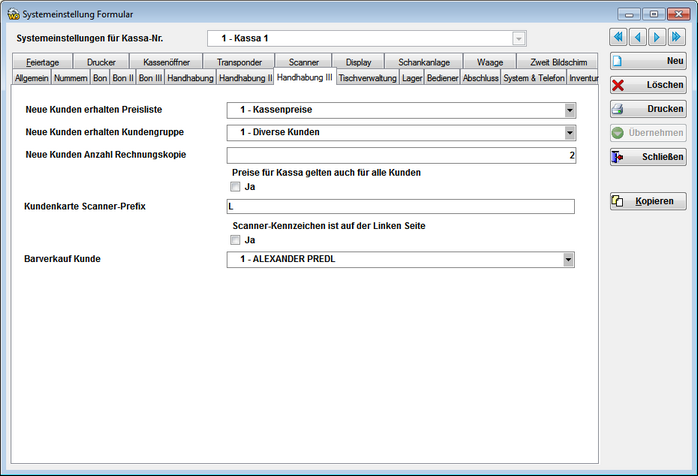Open the Kundengruppe dropdown arrow

coord(569,133)
